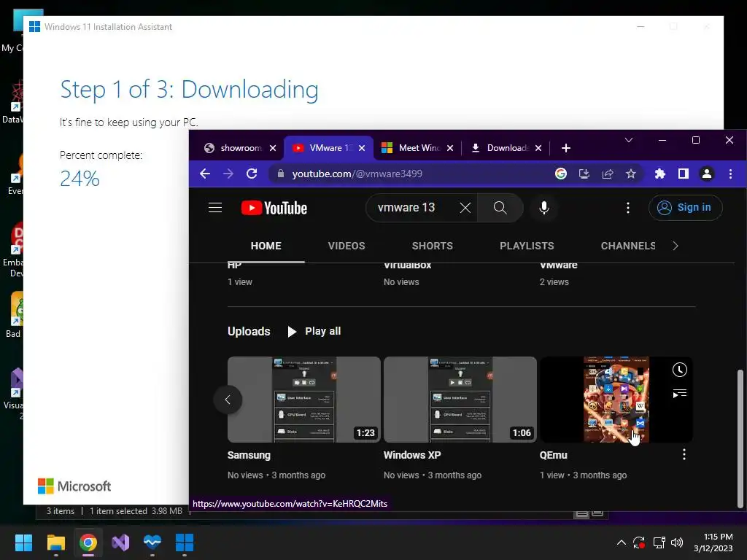Click the Play all uploads button
The height and width of the screenshot is (560, 747).
coord(314,332)
